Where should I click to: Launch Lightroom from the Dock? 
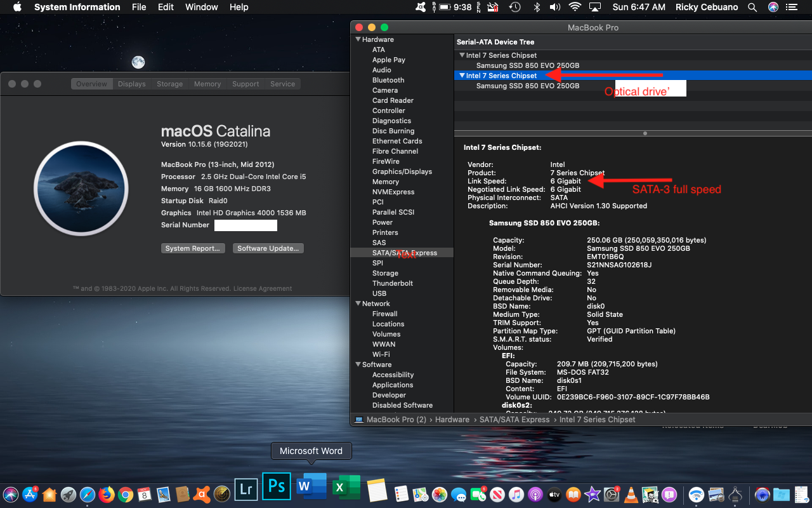coord(245,489)
